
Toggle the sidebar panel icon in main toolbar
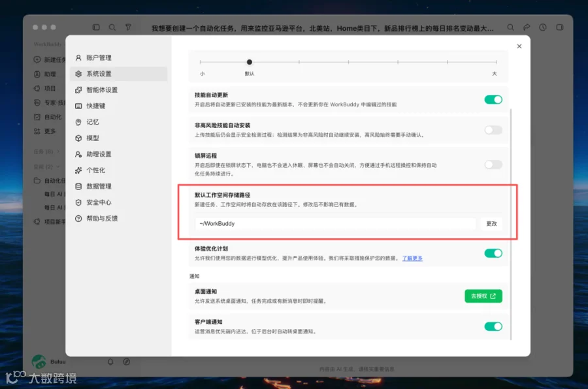(x=96, y=27)
